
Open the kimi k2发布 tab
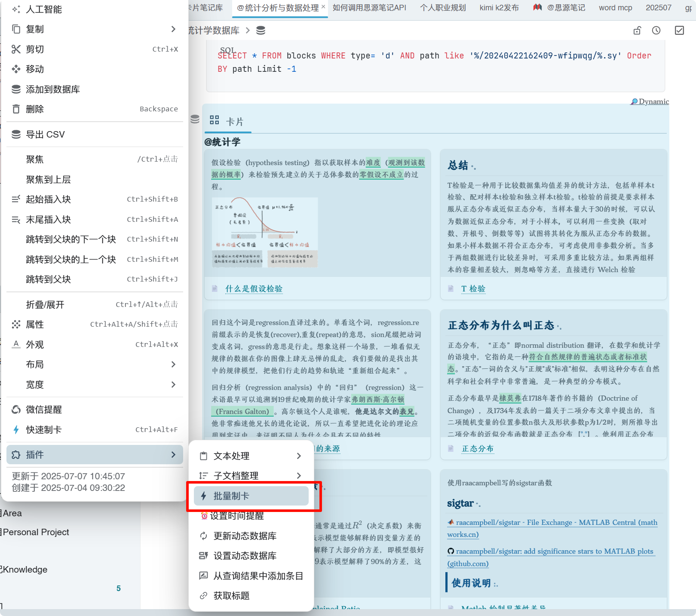tap(499, 8)
